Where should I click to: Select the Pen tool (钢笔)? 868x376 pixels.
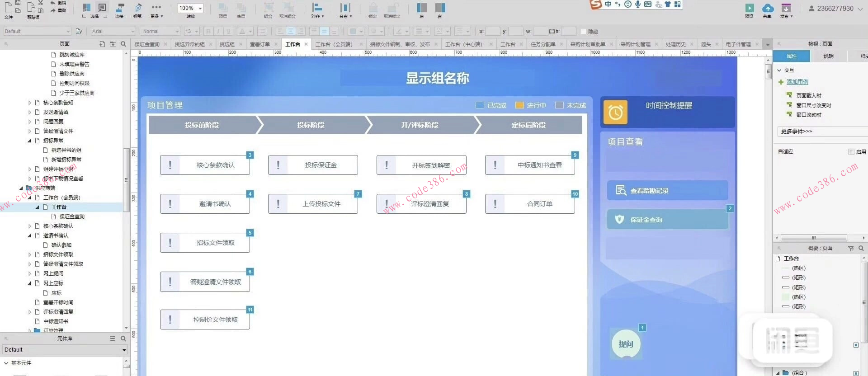coord(138,8)
